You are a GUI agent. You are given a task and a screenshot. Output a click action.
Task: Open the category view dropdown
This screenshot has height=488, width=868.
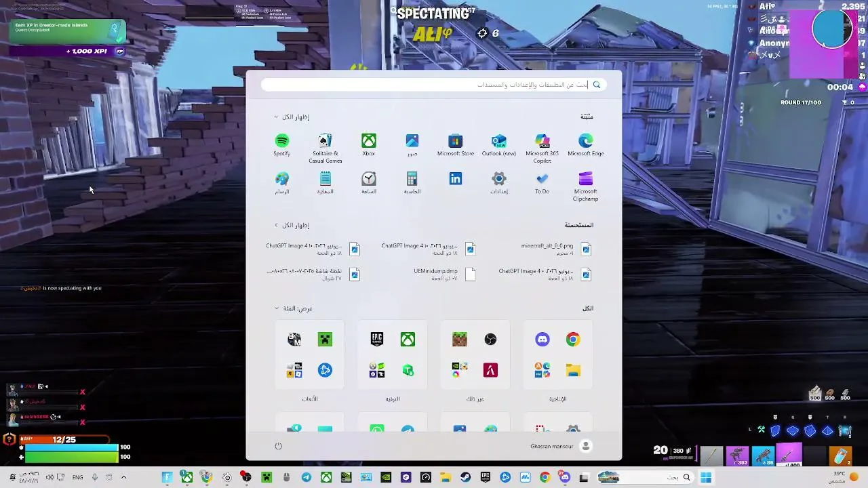click(x=293, y=308)
